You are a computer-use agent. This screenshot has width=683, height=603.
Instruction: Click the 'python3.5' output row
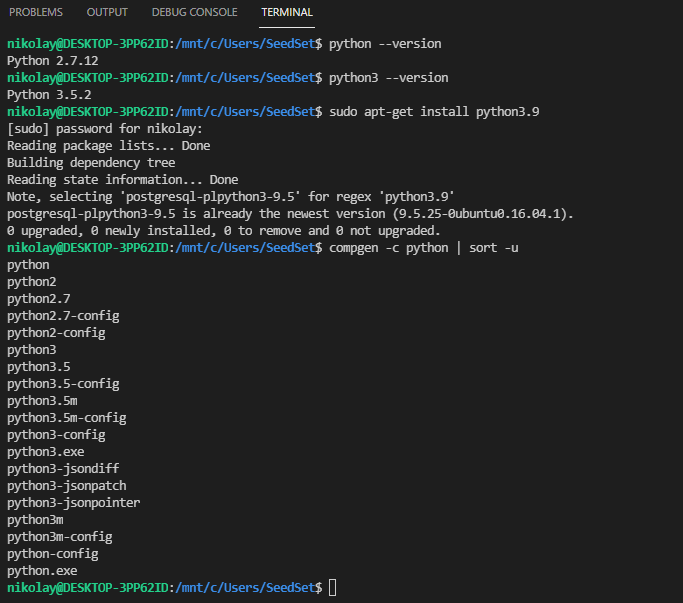pos(39,366)
